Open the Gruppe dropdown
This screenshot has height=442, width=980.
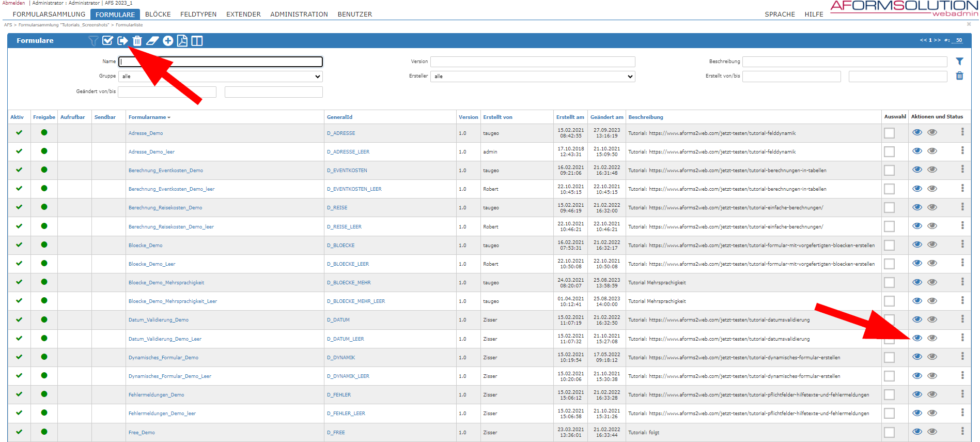(x=221, y=76)
